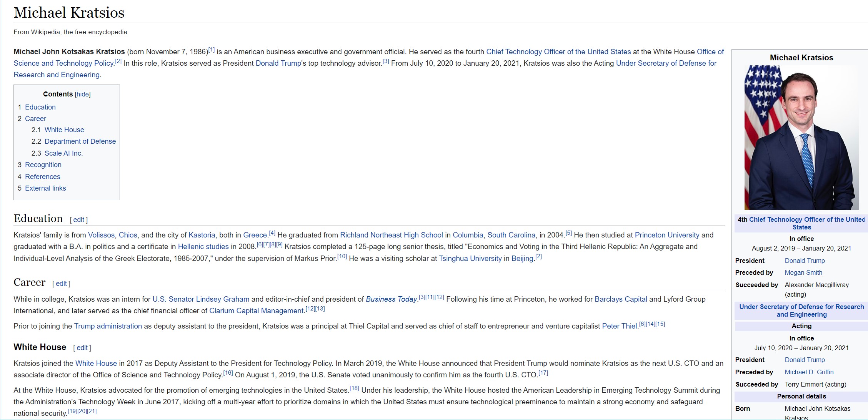Open White House link in body text
868x420 pixels.
coord(96,364)
